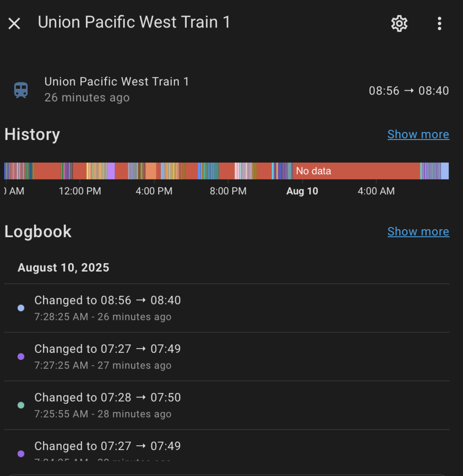Click the 12:00 PM timeline label
463x476 pixels.
pyautogui.click(x=80, y=191)
